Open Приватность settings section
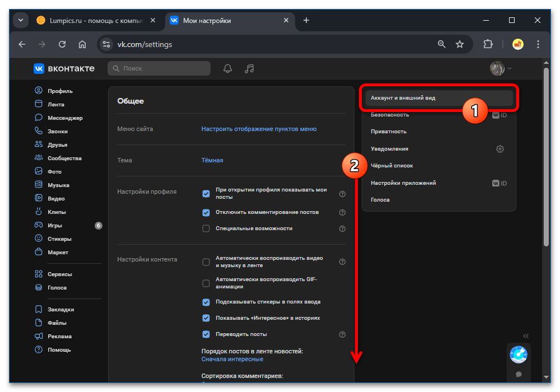The width and height of the screenshot is (560, 392). (438, 132)
